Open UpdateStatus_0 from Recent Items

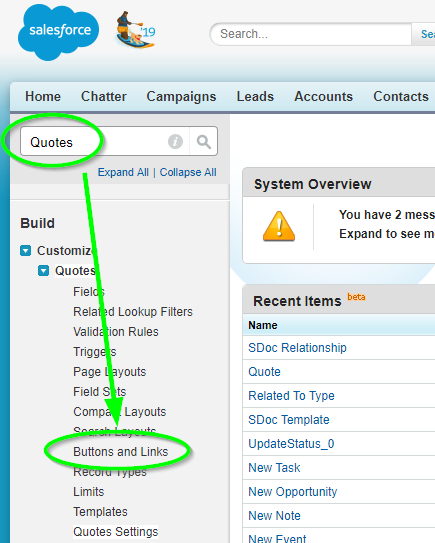point(291,444)
